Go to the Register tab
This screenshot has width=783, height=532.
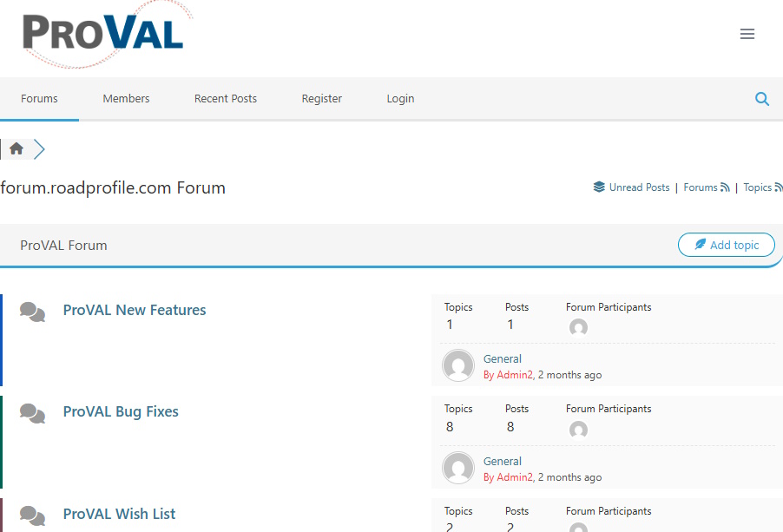tap(322, 99)
